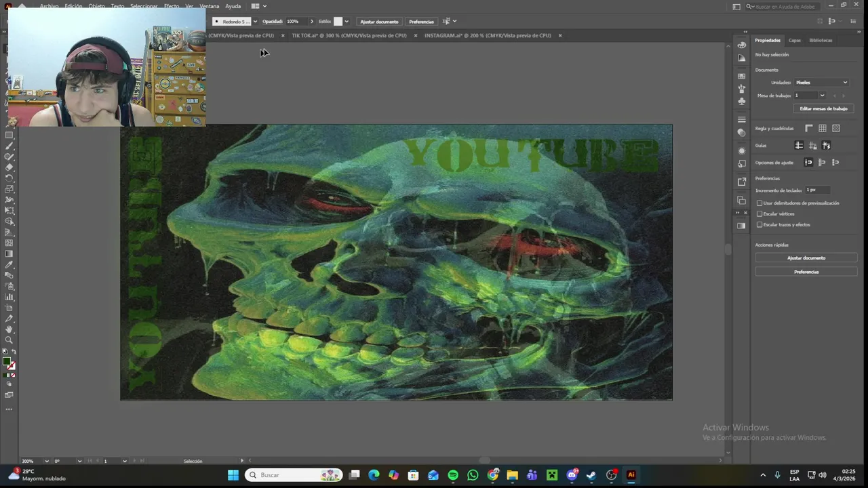Toggle the grid display in Propiedades

point(822,128)
